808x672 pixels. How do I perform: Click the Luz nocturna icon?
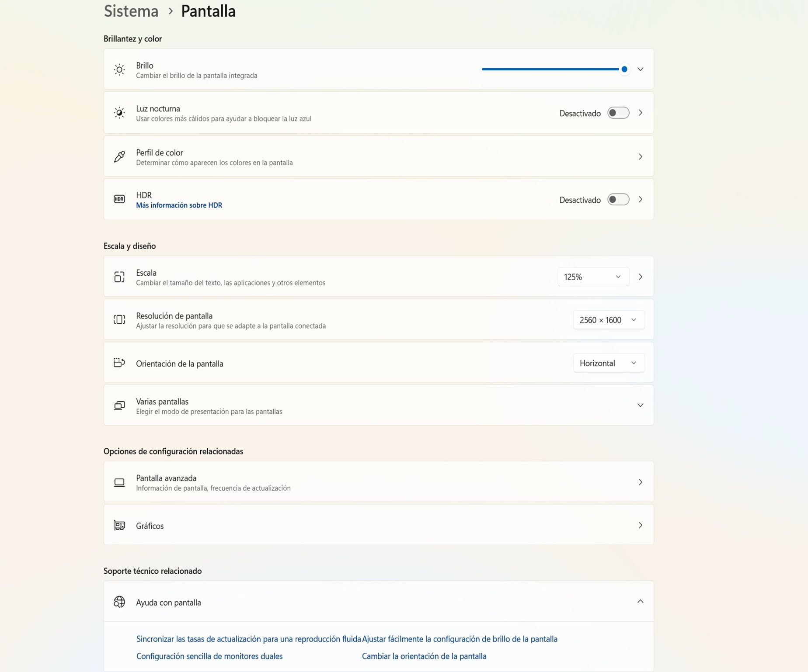[119, 113]
